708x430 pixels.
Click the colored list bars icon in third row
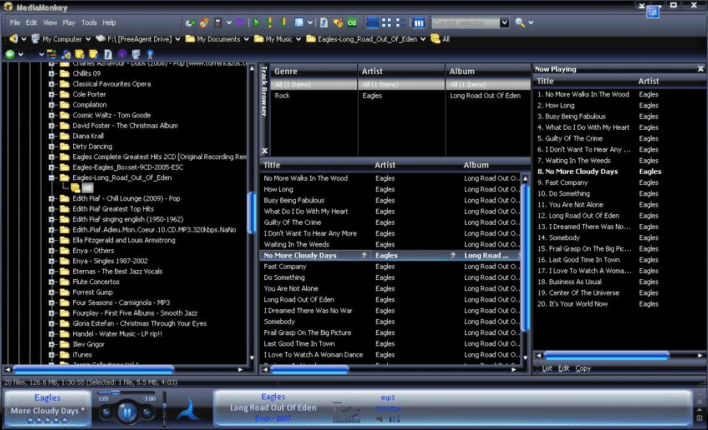[x=51, y=54]
